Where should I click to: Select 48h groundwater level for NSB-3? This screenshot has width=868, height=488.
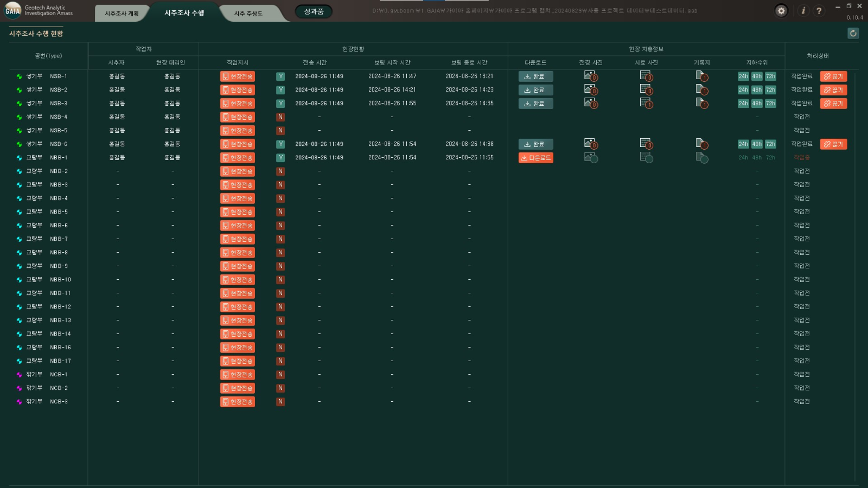pos(757,104)
